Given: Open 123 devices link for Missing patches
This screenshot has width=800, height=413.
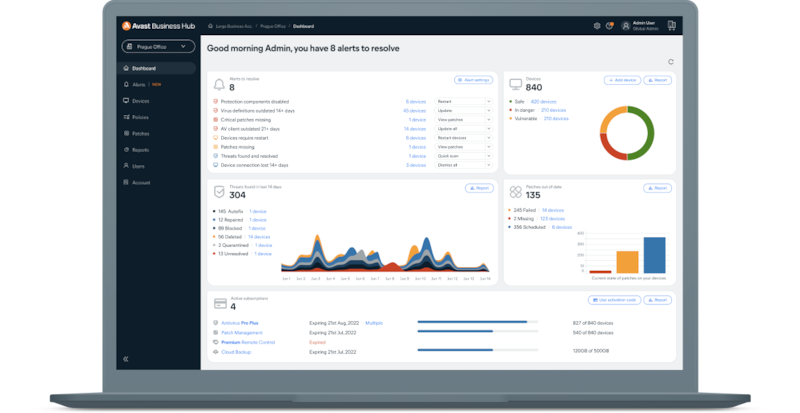Looking at the screenshot, I should pyautogui.click(x=552, y=218).
